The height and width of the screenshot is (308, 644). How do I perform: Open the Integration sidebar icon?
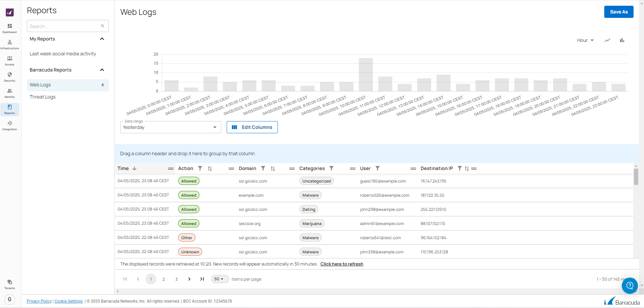10,125
